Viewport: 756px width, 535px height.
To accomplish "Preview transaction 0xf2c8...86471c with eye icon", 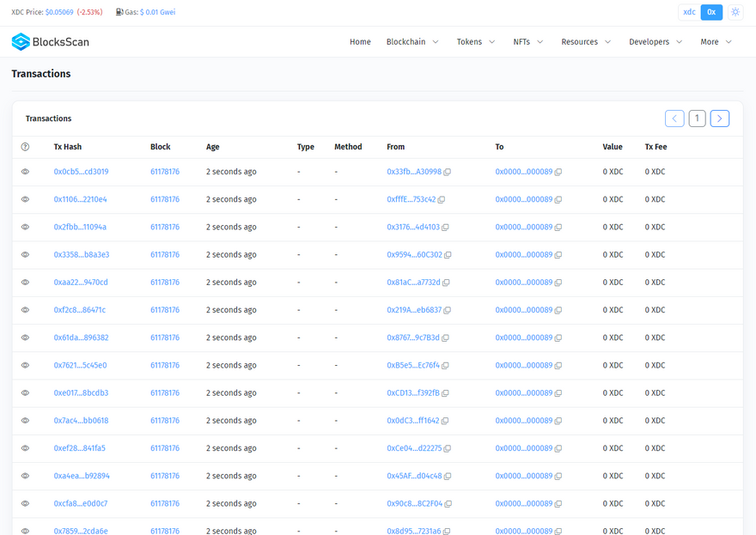I will [25, 310].
